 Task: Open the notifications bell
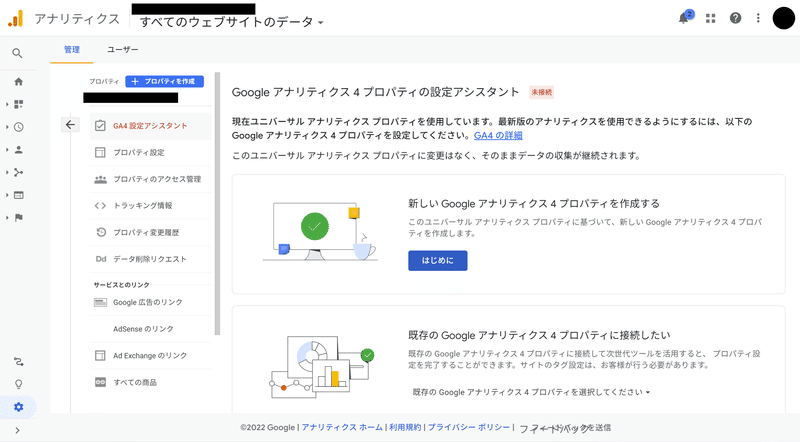[x=684, y=18]
